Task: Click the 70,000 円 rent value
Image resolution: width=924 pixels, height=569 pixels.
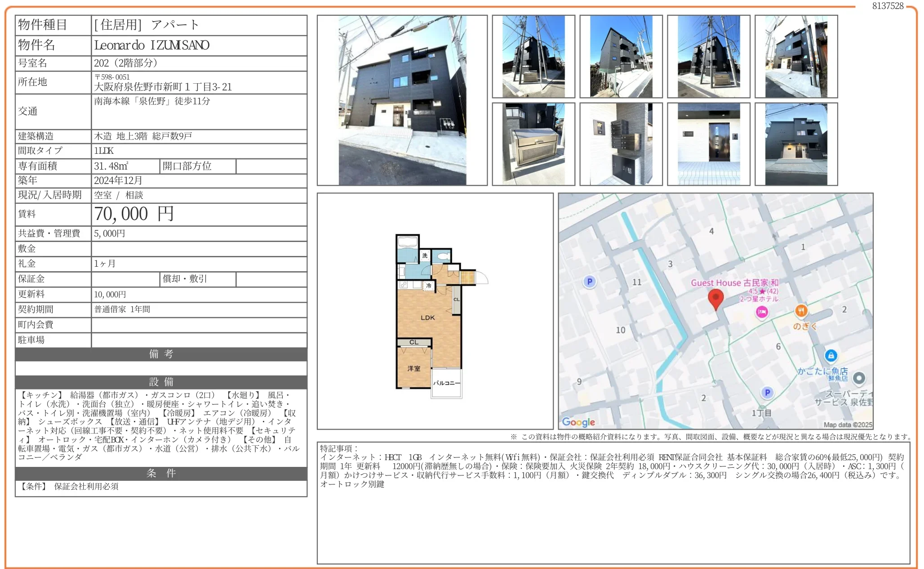Action: 134,214
